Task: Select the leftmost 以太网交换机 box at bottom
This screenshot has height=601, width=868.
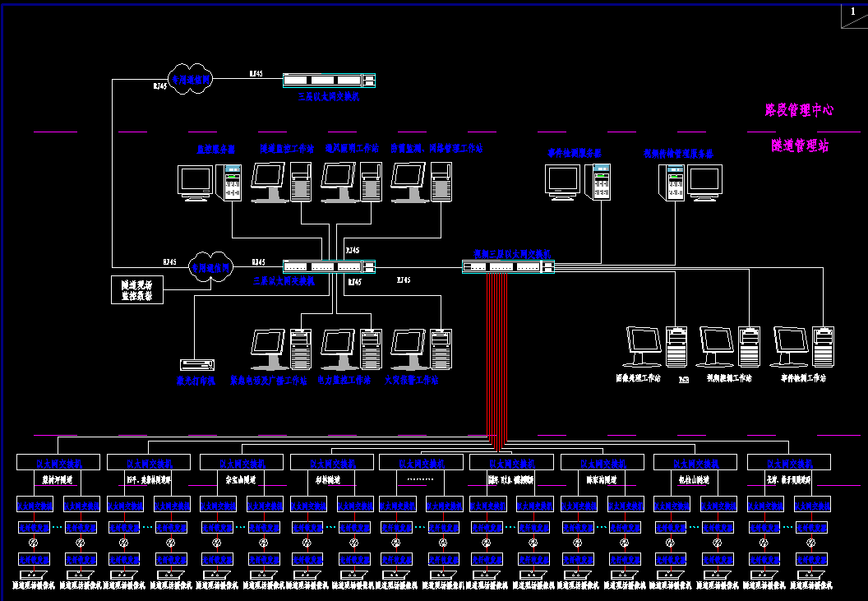Action: click(x=58, y=462)
